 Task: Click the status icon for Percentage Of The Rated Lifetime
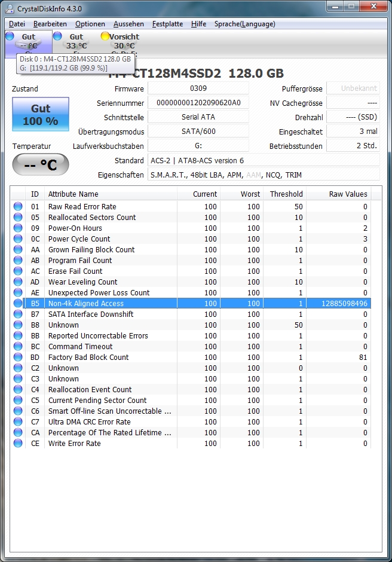pos(18,432)
